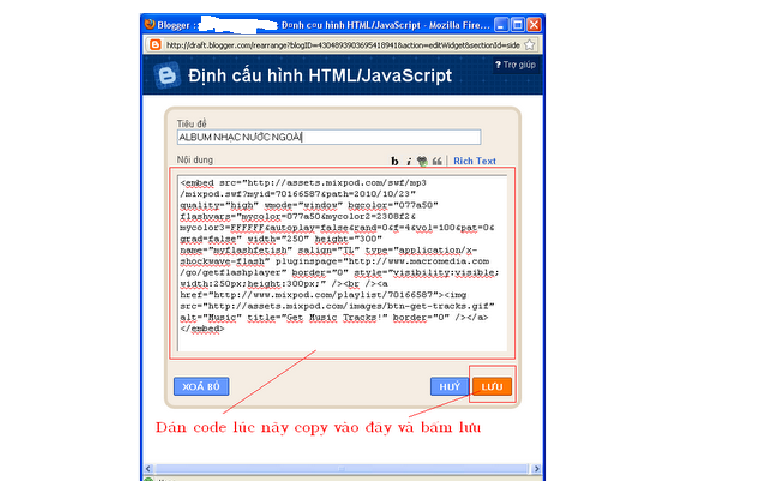The height and width of the screenshot is (481, 781).
Task: Click inside the Nội dung code textarea
Action: (342, 263)
